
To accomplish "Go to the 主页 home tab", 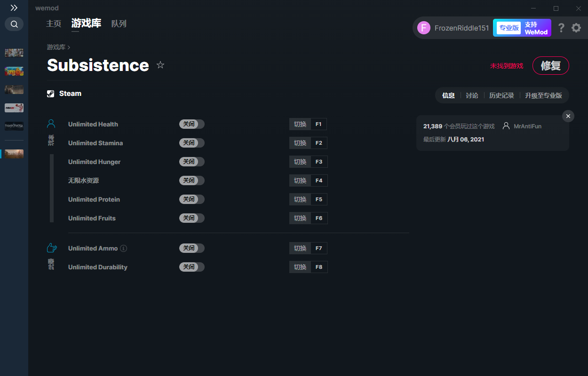I will coord(54,23).
